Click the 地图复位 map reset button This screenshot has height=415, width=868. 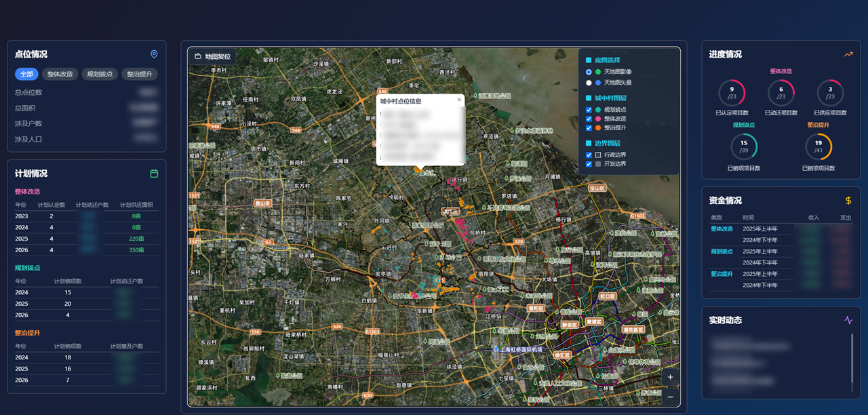click(x=212, y=57)
